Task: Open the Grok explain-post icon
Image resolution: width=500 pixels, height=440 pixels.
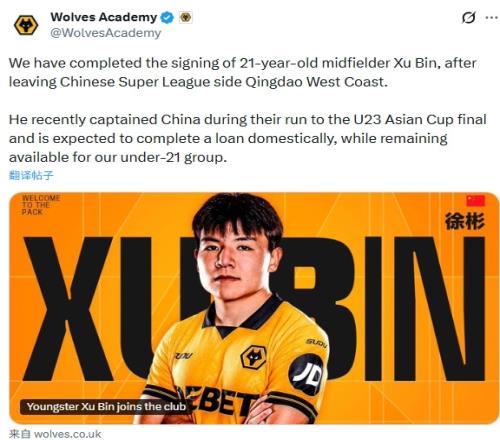Action: [x=468, y=17]
